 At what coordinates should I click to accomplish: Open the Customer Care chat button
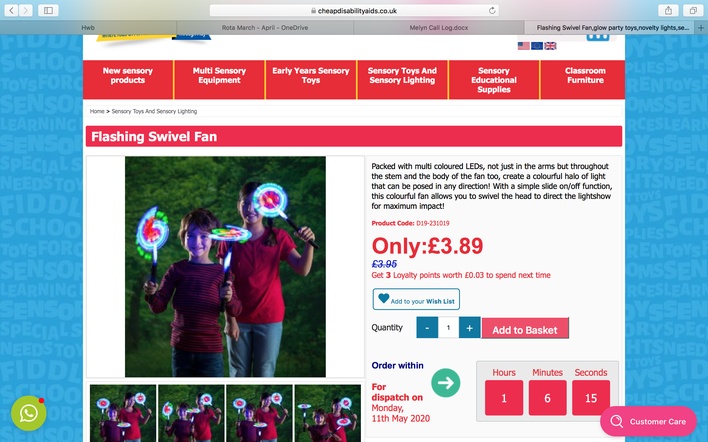648,421
